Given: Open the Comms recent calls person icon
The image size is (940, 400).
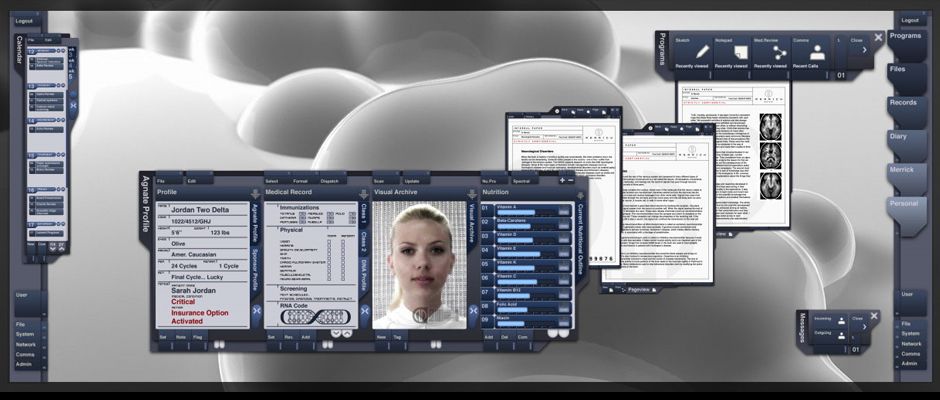Looking at the screenshot, I should 817,52.
